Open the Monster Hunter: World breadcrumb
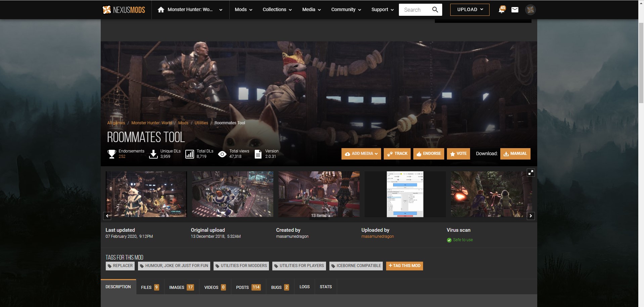This screenshot has width=644, height=307. [x=151, y=123]
